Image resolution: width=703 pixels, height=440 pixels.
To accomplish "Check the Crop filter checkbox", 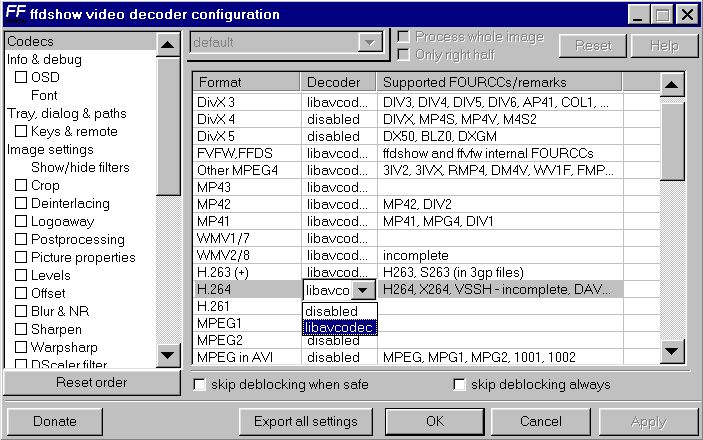I will [x=21, y=185].
